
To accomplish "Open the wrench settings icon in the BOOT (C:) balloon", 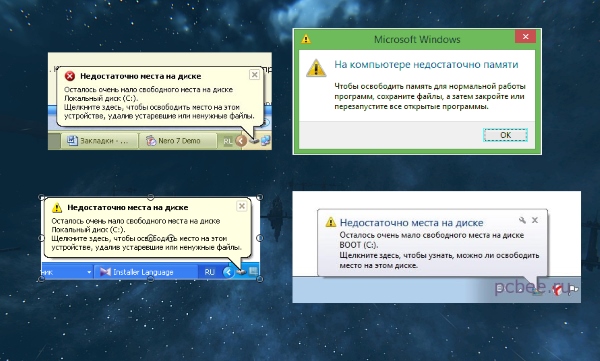I will click(522, 220).
